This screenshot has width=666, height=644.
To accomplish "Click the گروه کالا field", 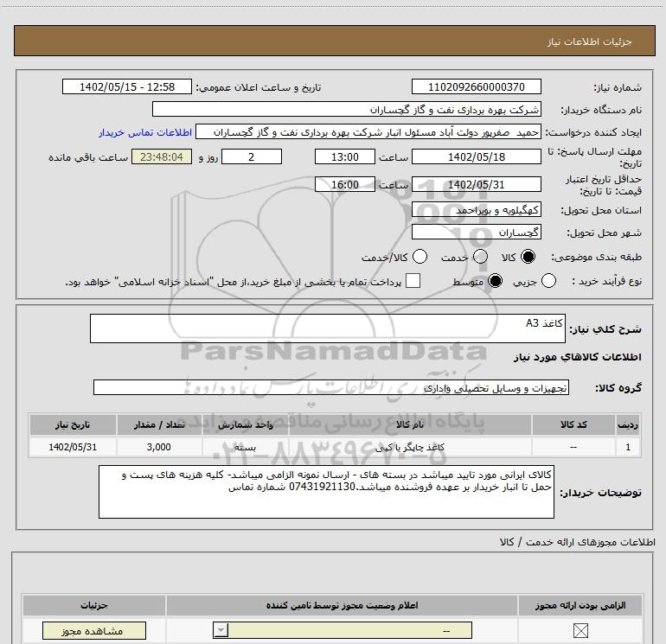I will (331, 387).
